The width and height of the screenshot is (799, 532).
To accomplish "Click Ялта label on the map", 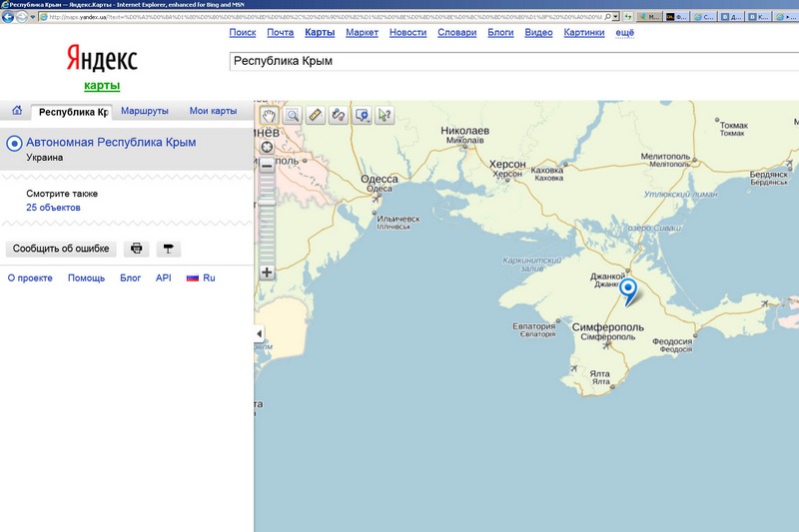I will click(600, 373).
